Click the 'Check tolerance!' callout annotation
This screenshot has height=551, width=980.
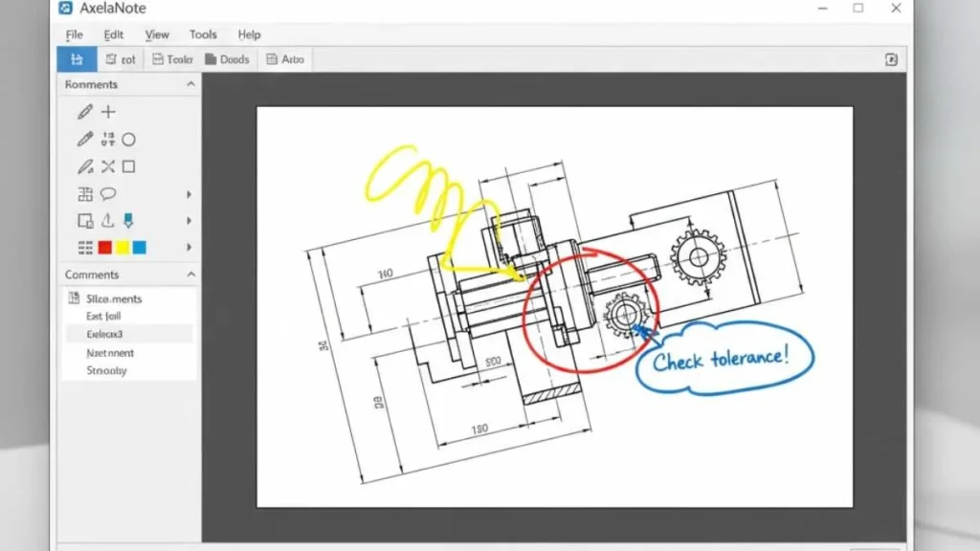(x=722, y=361)
